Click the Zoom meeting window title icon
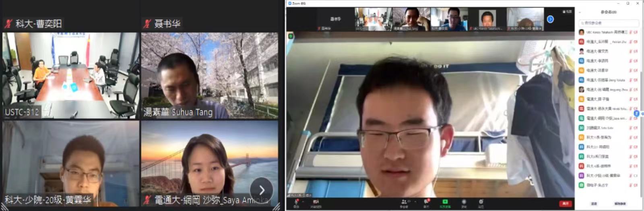 point(289,3)
